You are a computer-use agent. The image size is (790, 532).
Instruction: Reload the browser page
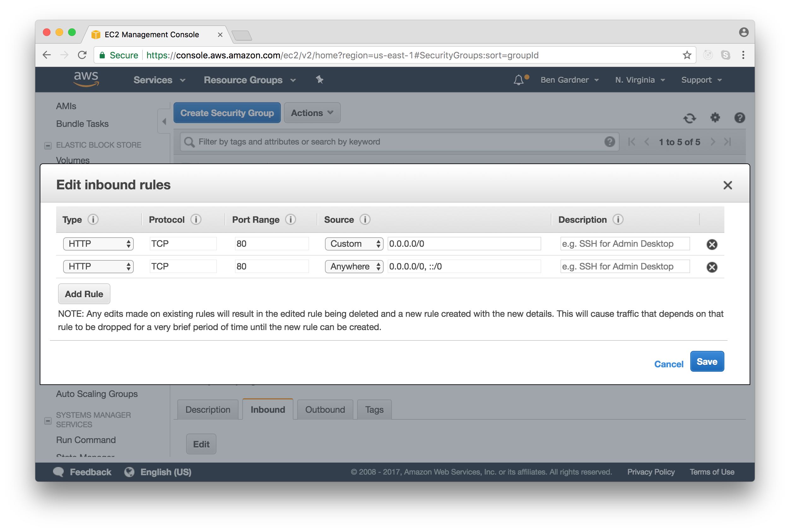[x=82, y=55]
